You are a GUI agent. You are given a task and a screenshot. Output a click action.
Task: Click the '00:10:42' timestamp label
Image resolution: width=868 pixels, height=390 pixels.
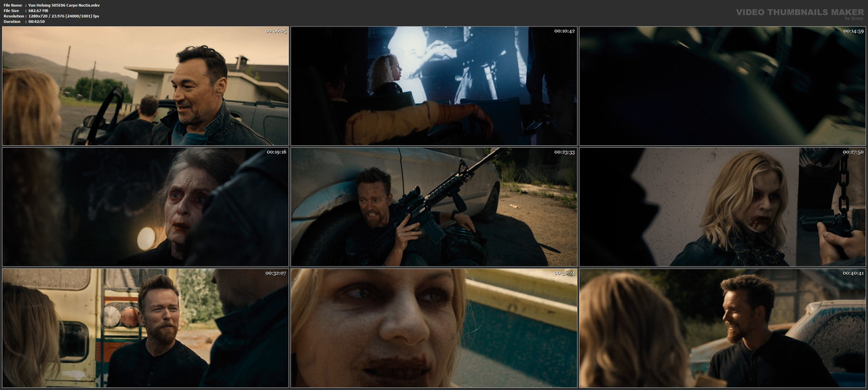tap(564, 31)
